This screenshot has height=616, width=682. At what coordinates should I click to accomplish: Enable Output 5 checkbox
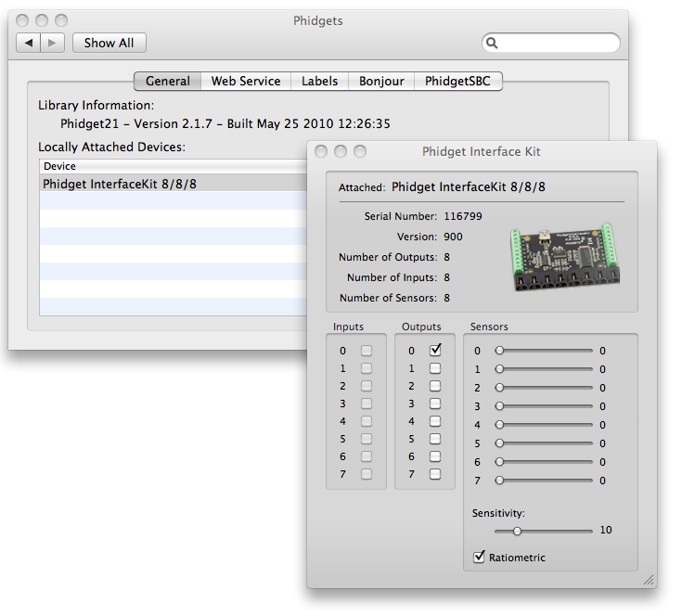pyautogui.click(x=435, y=439)
